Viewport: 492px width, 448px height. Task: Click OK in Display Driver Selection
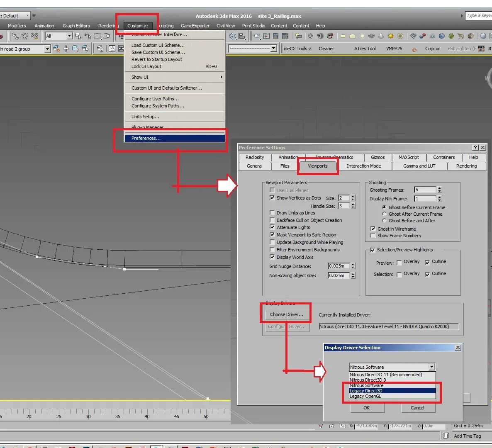click(x=366, y=408)
